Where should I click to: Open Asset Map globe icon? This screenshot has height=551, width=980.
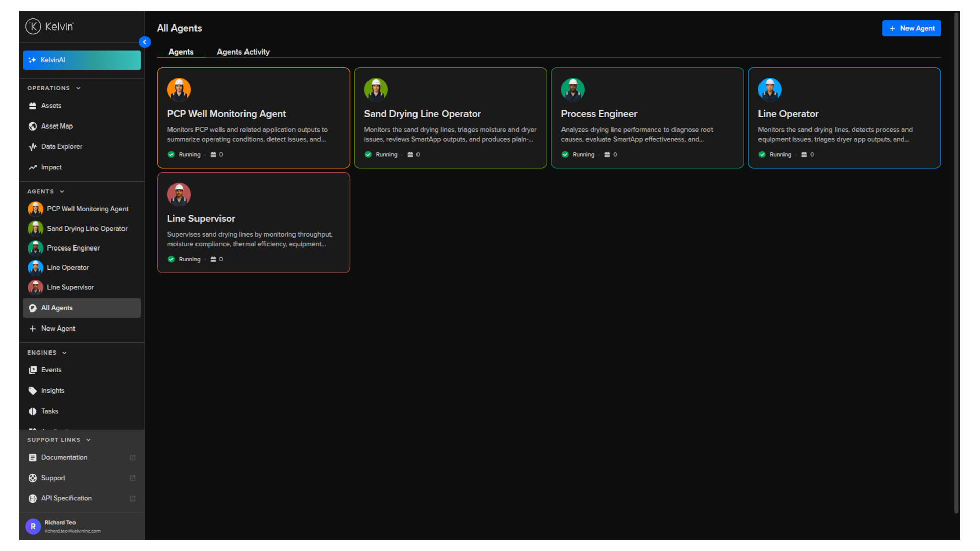pos(33,126)
